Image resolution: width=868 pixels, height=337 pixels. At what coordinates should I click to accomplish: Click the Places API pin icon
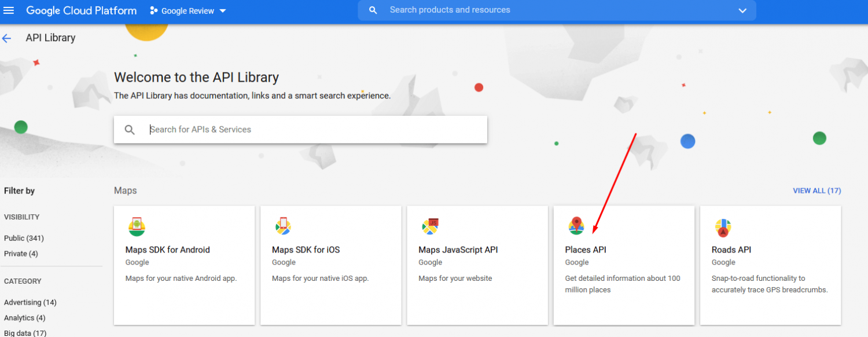click(x=576, y=226)
